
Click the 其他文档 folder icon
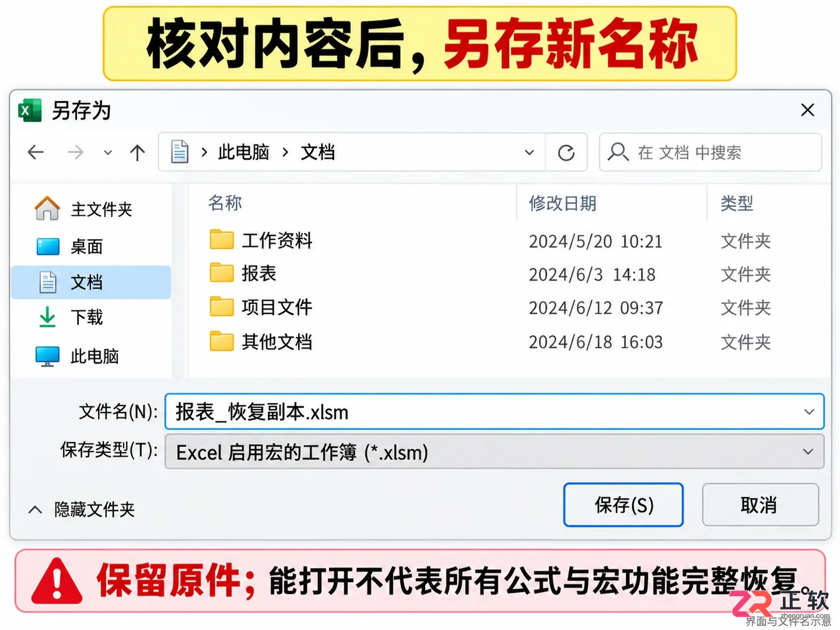point(222,341)
